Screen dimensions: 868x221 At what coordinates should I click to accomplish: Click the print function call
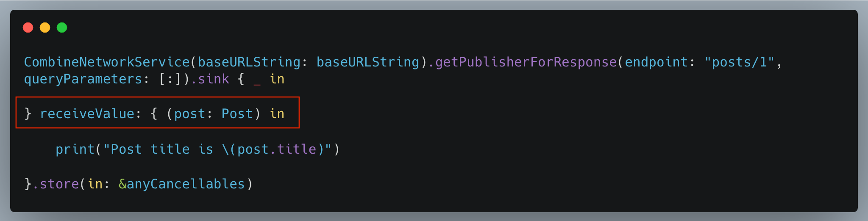(x=75, y=149)
